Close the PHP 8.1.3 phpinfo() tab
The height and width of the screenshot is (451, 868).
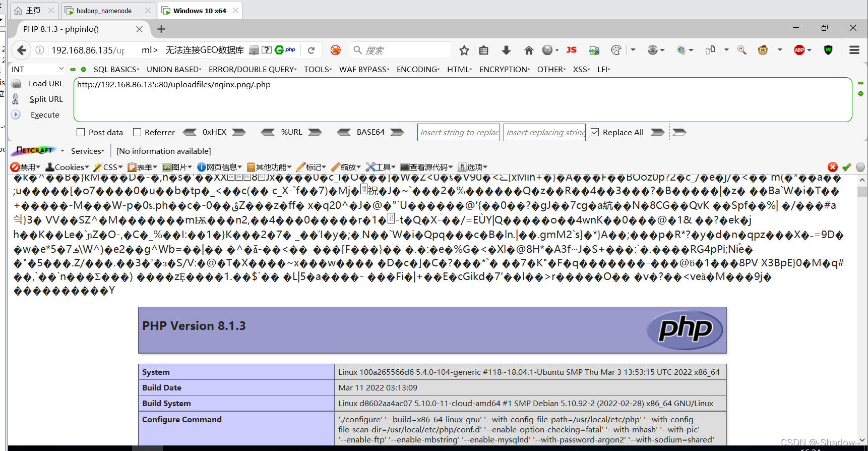(139, 29)
